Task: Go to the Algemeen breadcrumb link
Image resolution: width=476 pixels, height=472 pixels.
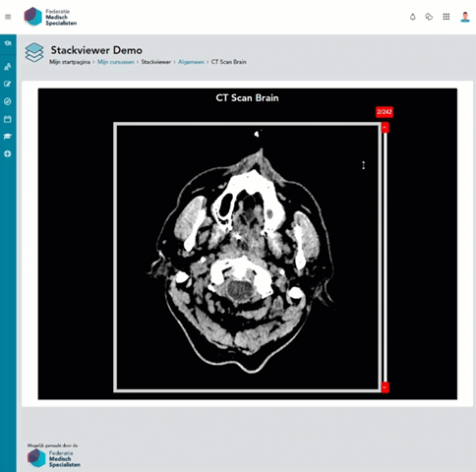Action: pyautogui.click(x=191, y=62)
